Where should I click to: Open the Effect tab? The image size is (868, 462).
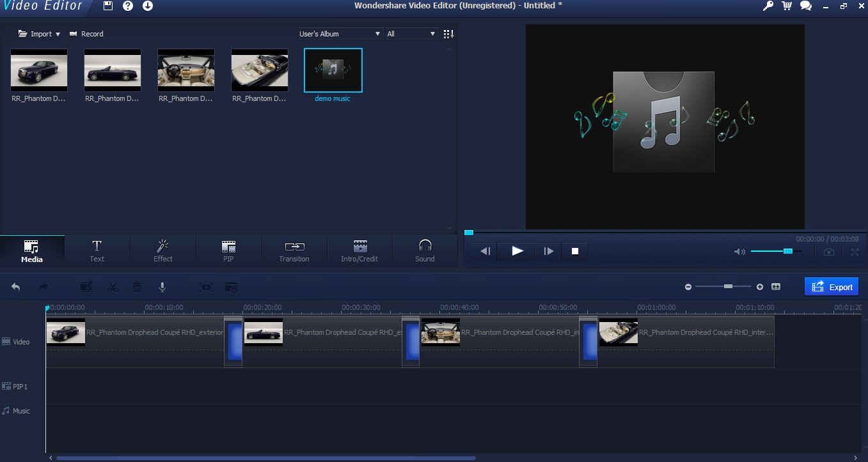pyautogui.click(x=163, y=250)
